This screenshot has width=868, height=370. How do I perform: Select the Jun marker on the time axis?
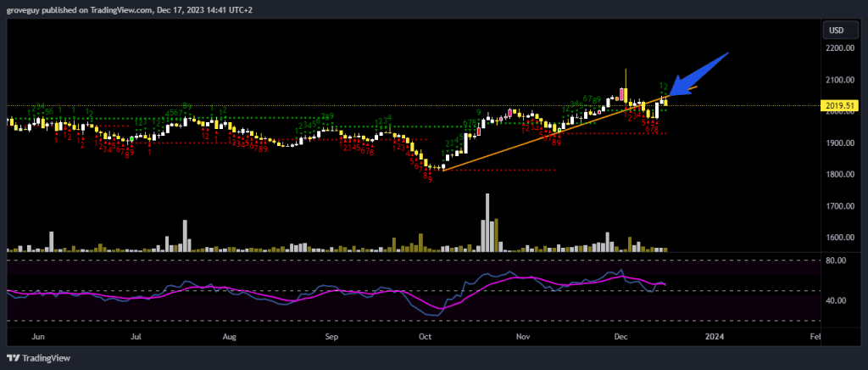[x=37, y=336]
